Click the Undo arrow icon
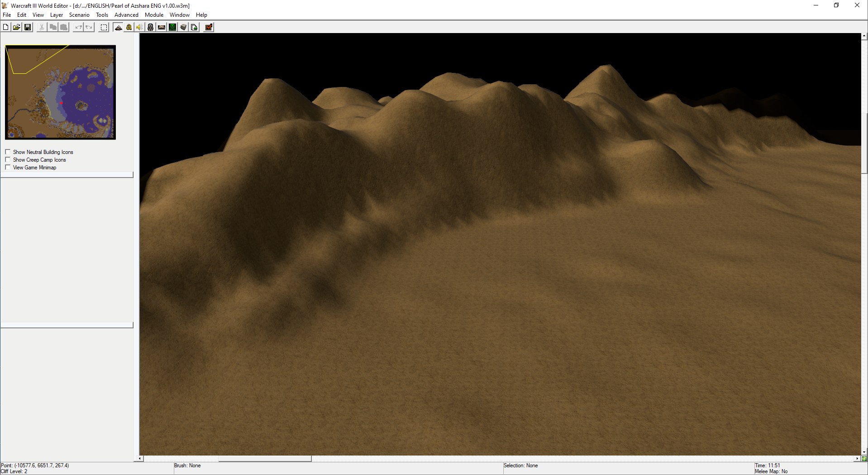This screenshot has width=868, height=475. 78,27
